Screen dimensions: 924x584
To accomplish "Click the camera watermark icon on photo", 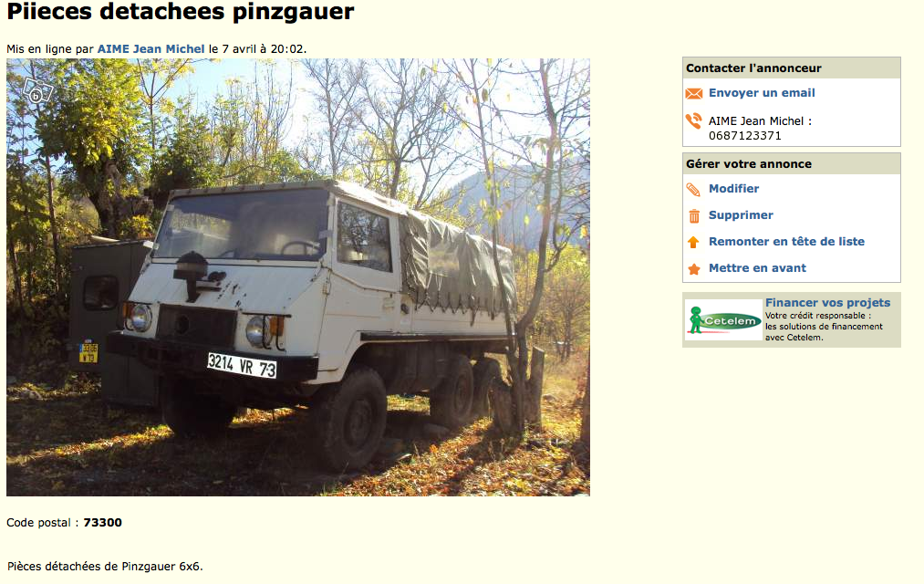I will 37,92.
